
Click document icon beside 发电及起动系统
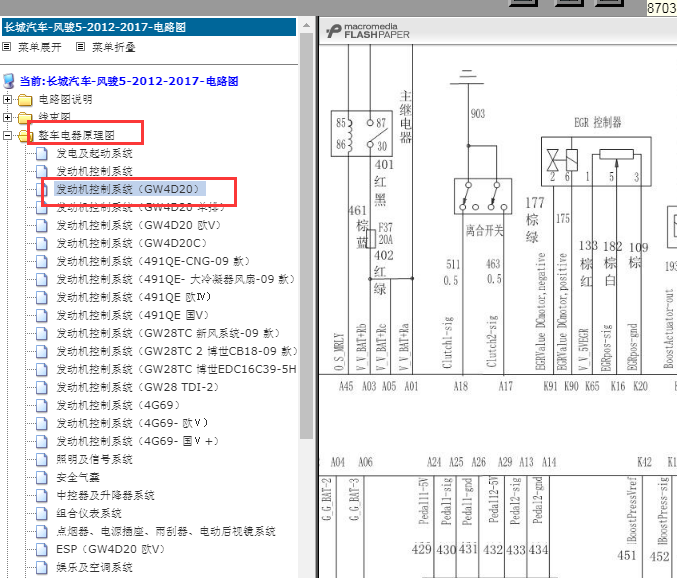pyautogui.click(x=41, y=153)
